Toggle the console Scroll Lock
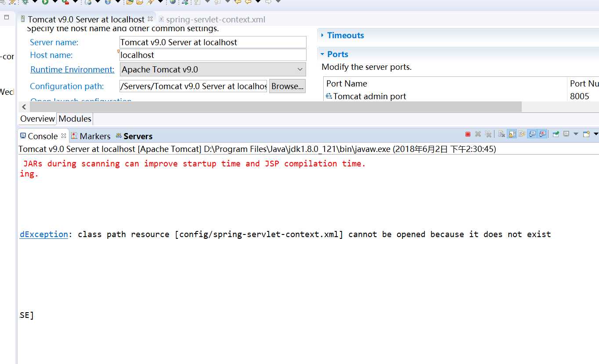The height and width of the screenshot is (364, 599). [x=512, y=134]
